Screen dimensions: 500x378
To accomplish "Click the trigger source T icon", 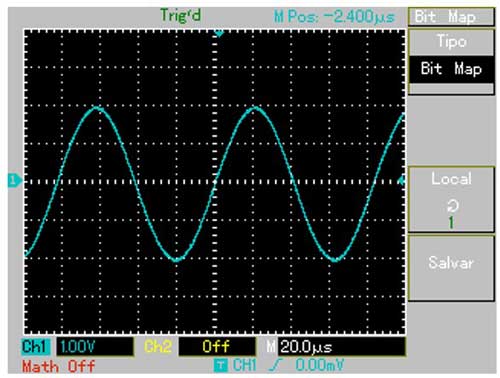I will (220, 365).
